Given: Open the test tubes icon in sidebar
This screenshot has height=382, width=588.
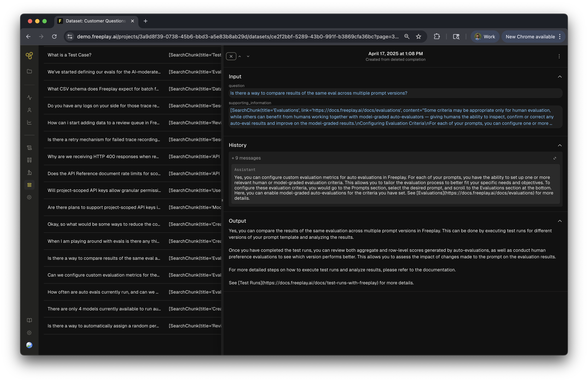Looking at the screenshot, I should click(x=29, y=160).
